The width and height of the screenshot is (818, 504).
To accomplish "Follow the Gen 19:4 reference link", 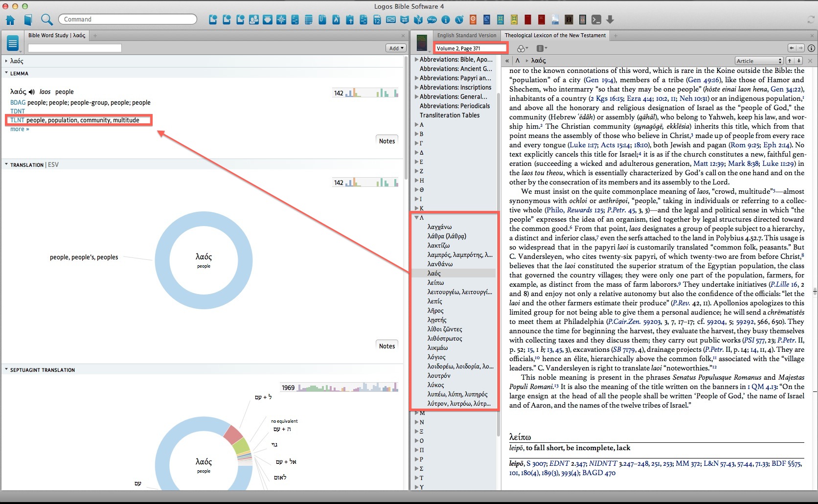I will pos(600,80).
